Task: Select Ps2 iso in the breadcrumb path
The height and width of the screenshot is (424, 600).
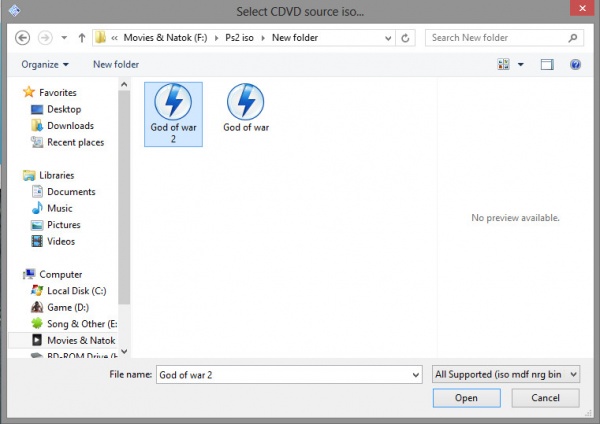Action: (x=239, y=38)
